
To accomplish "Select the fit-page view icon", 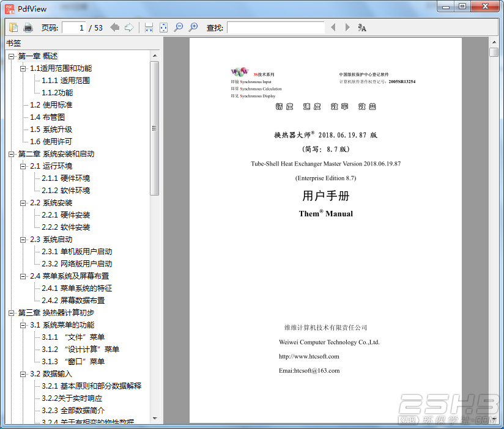I will (x=163, y=28).
